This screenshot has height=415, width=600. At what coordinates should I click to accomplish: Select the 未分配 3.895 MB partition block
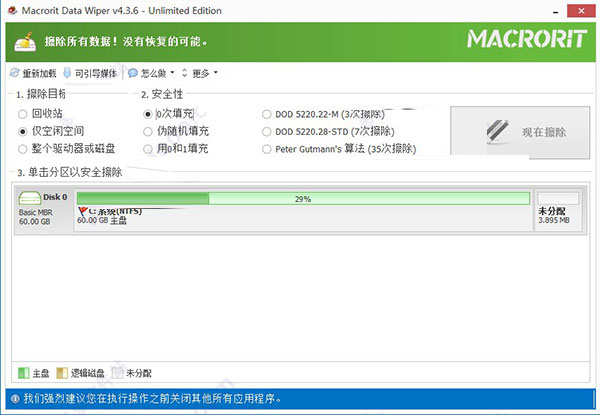558,209
